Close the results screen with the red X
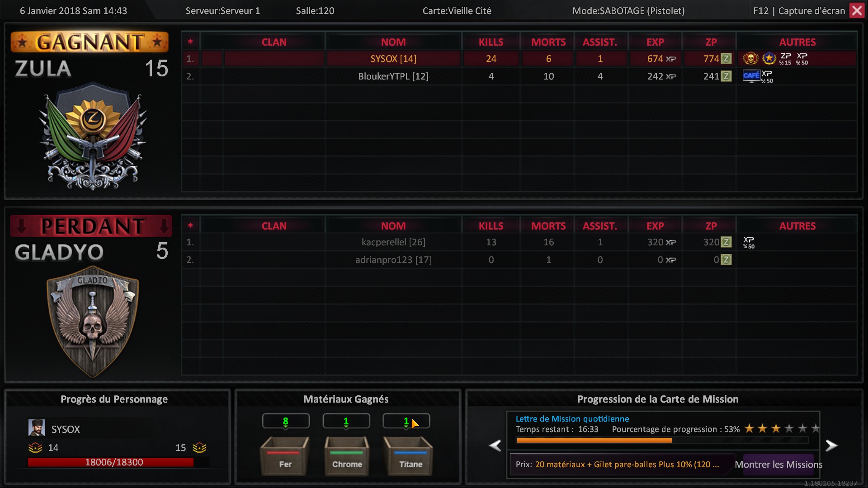This screenshot has width=868, height=488. [857, 10]
